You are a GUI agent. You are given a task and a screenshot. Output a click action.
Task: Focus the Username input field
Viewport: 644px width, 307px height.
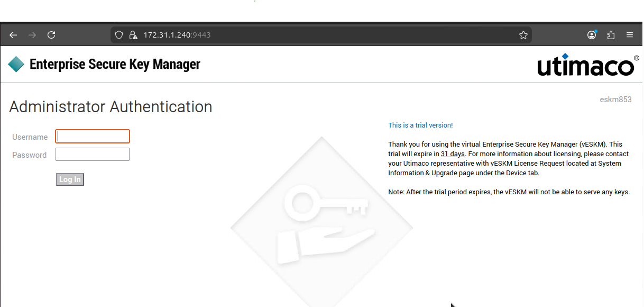pyautogui.click(x=93, y=137)
